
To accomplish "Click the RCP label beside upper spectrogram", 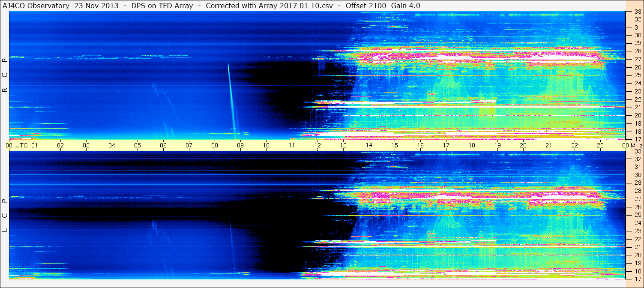I will [5, 75].
